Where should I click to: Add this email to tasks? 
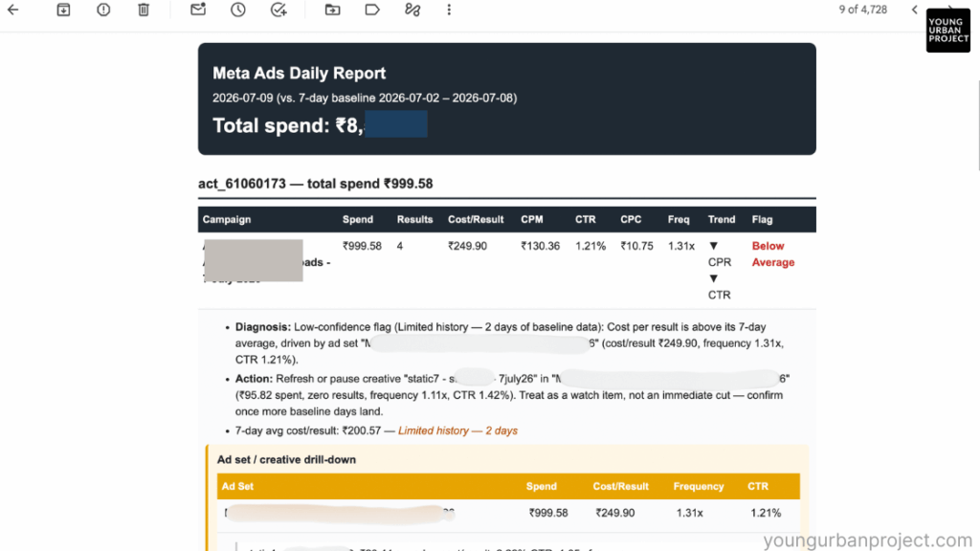278,10
